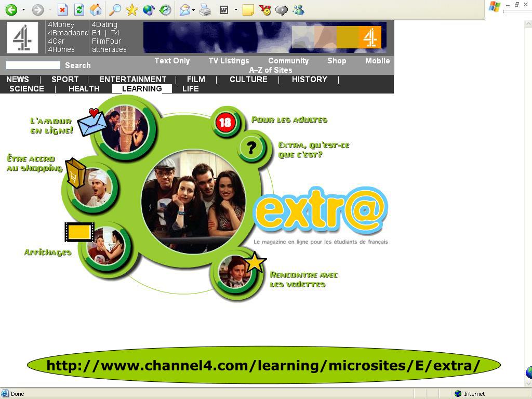Screen dimensions: 532x399
Task: Open the attheraces link
Action: tap(109, 49)
